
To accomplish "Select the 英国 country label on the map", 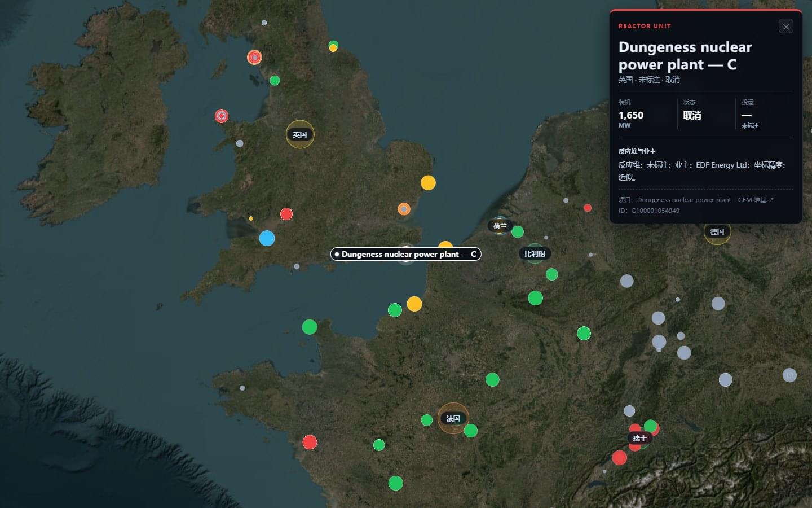I will click(x=300, y=134).
